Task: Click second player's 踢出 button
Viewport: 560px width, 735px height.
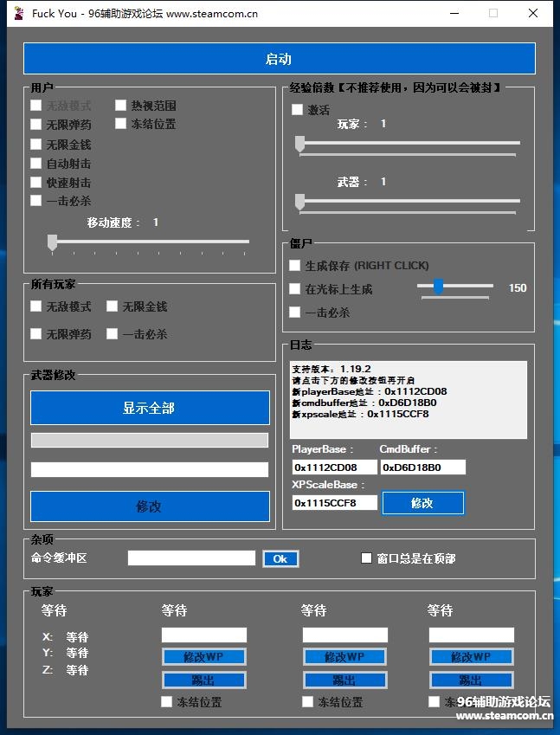Action: pos(204,680)
